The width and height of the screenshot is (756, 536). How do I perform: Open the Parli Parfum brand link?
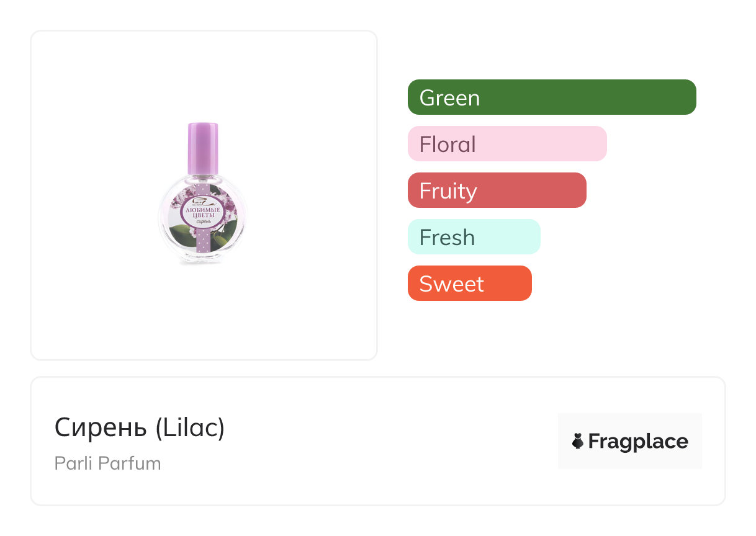click(107, 463)
